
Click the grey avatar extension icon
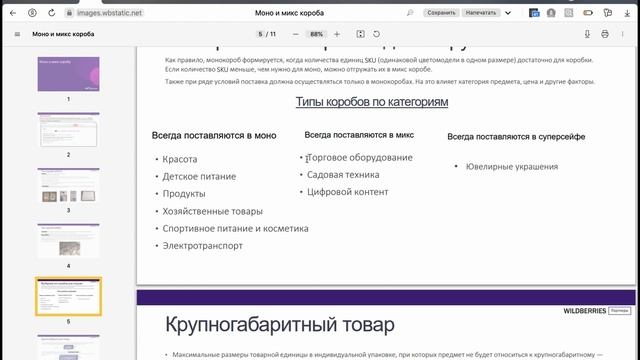point(551,13)
